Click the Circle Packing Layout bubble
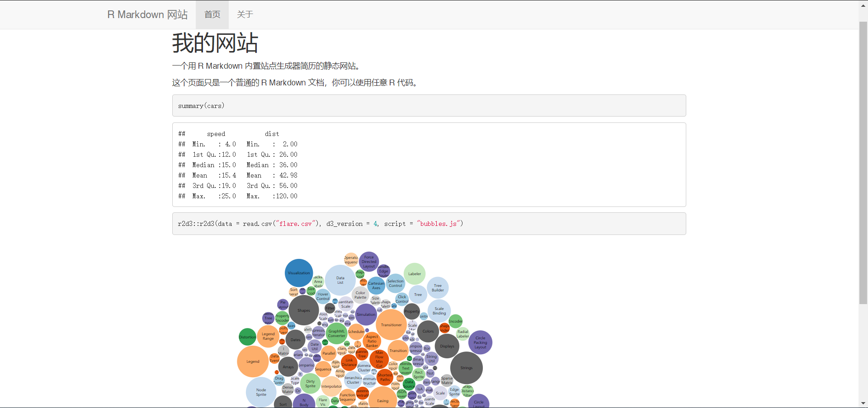 click(480, 342)
